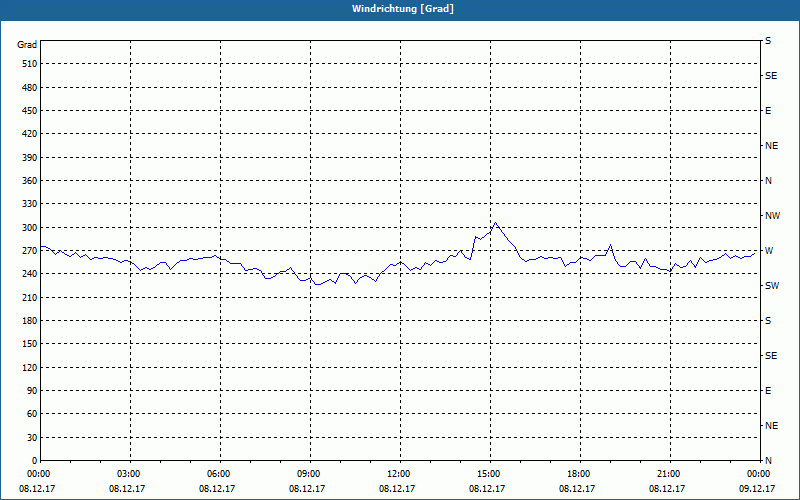This screenshot has width=800, height=500.
Task: Pick E compass label level with 450
Action: (x=768, y=111)
